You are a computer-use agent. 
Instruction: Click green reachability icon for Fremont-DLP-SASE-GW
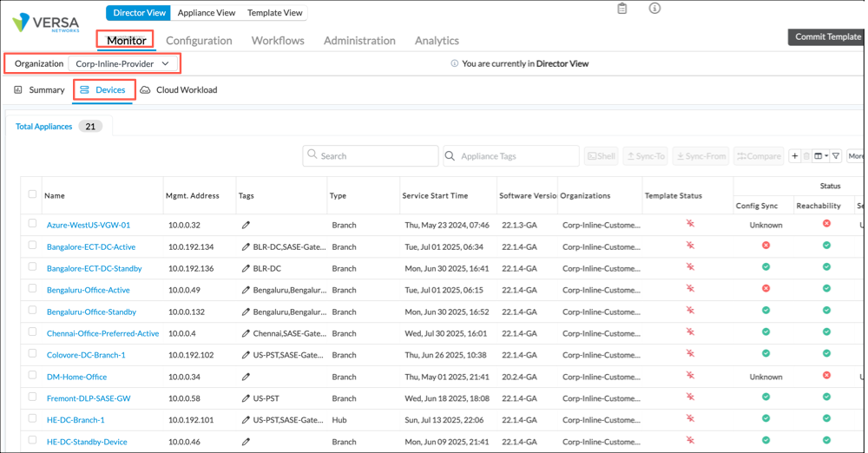(826, 397)
